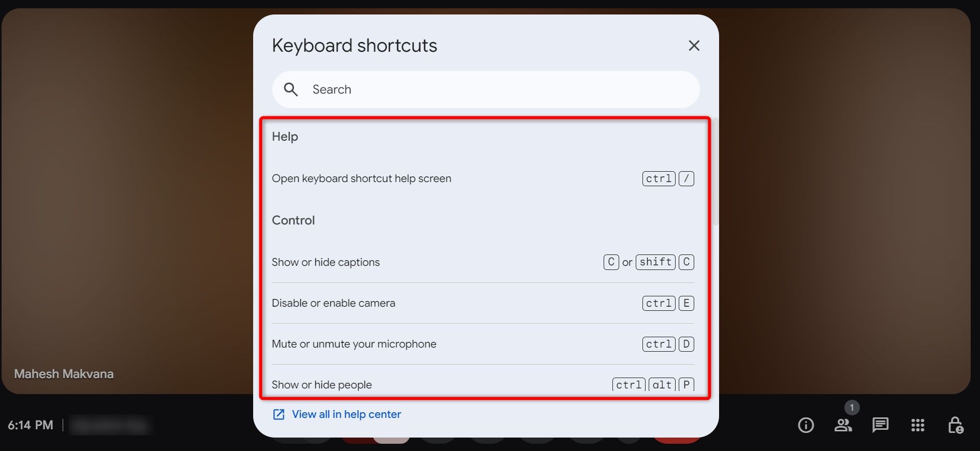Open host controls lock icon
980x451 pixels.
tap(955, 425)
